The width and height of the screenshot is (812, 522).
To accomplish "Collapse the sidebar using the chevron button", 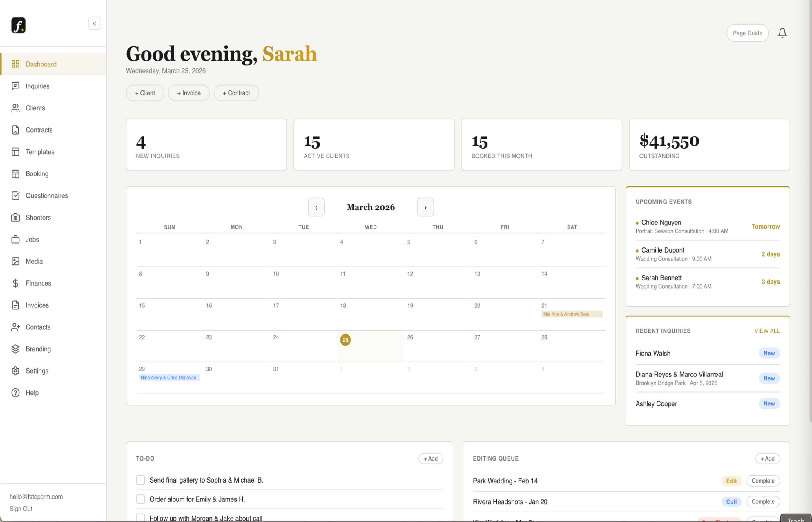I will tap(94, 23).
